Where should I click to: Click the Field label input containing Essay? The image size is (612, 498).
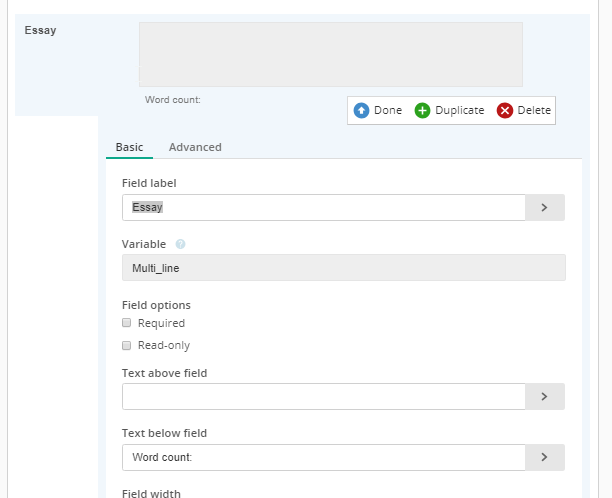(324, 207)
